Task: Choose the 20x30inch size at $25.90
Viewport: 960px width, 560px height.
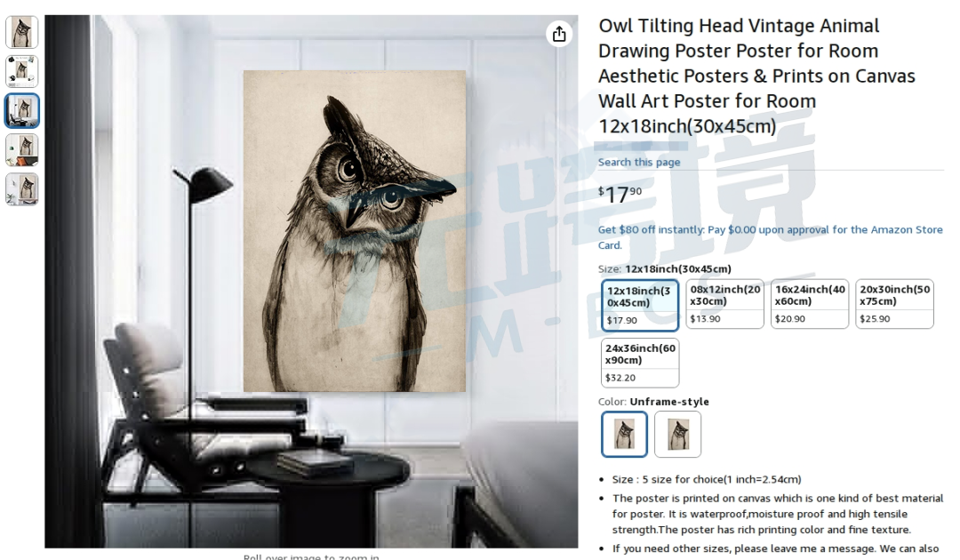Action: pyautogui.click(x=894, y=304)
